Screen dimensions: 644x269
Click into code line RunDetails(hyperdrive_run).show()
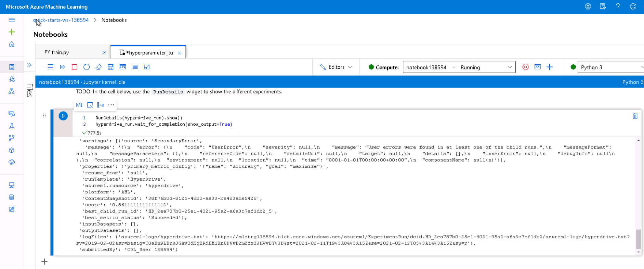pos(139,118)
